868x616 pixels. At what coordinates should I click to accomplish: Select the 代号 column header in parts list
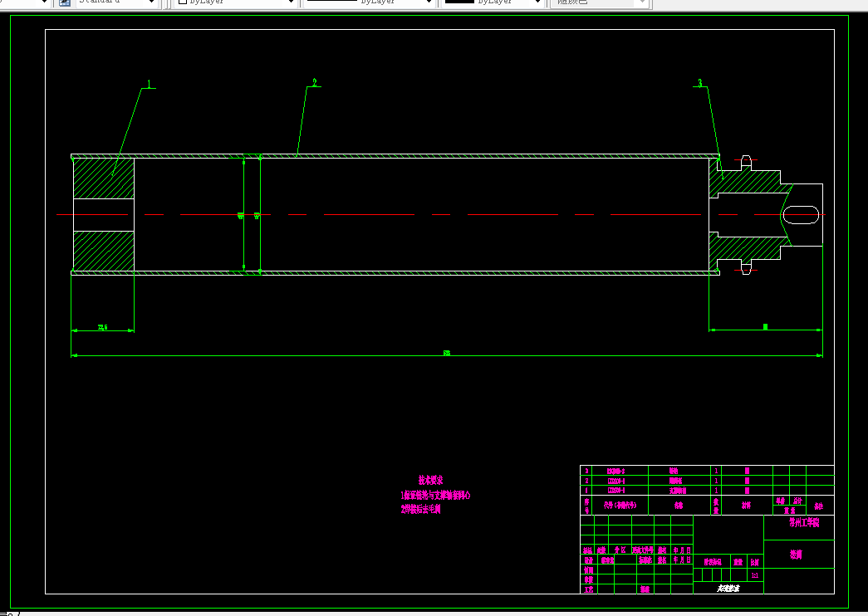(620, 505)
